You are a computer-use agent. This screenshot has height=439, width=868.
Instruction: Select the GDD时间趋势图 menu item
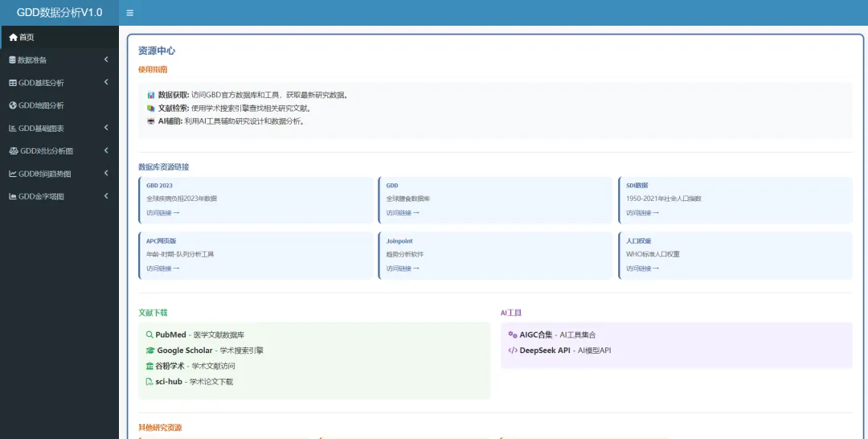[59, 174]
